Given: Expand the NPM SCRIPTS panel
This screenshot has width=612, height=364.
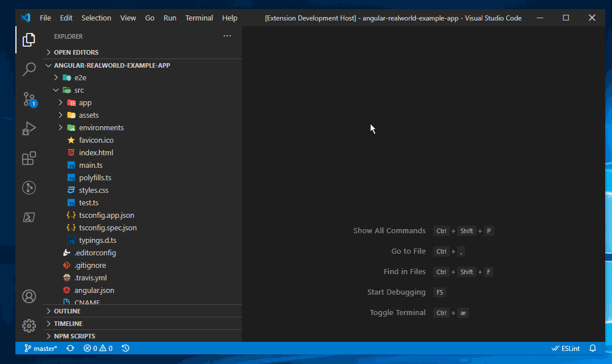Looking at the screenshot, I should click(x=142, y=336).
